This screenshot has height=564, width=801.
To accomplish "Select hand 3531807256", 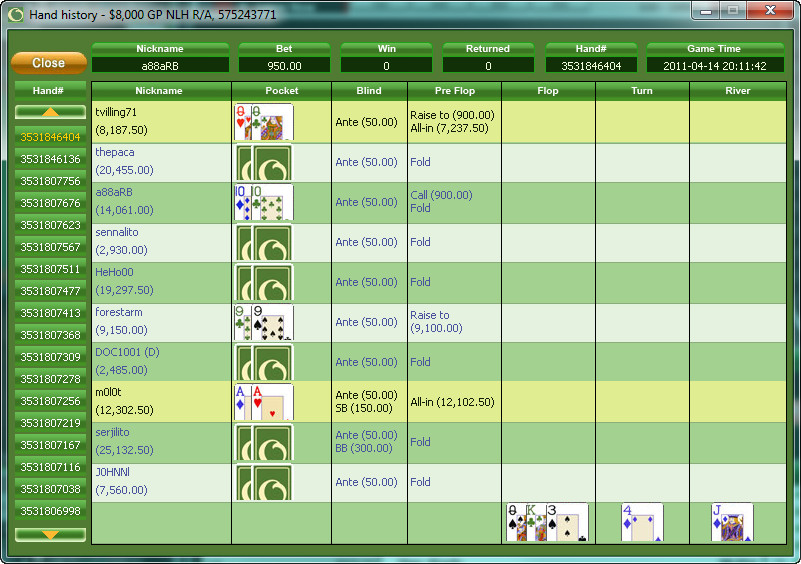I will click(50, 401).
